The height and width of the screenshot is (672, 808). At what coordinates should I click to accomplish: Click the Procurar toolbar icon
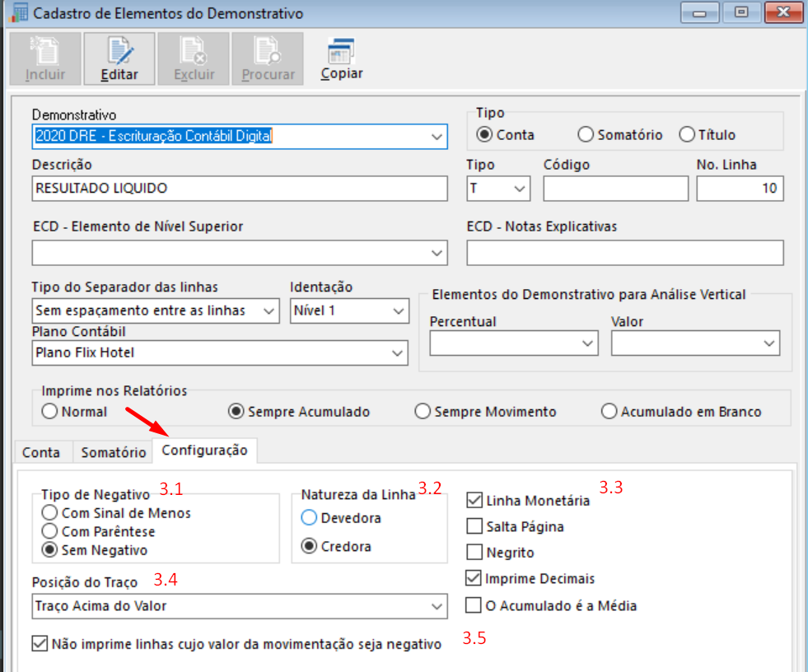pos(268,58)
